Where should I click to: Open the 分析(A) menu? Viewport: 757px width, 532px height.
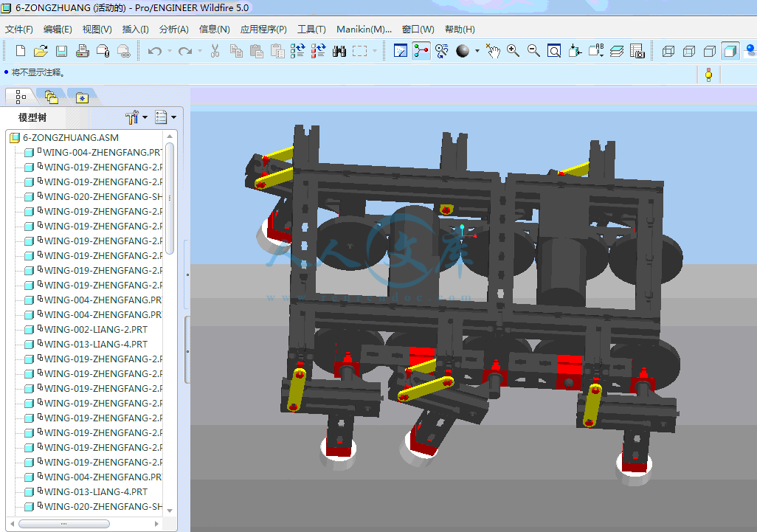coord(174,30)
